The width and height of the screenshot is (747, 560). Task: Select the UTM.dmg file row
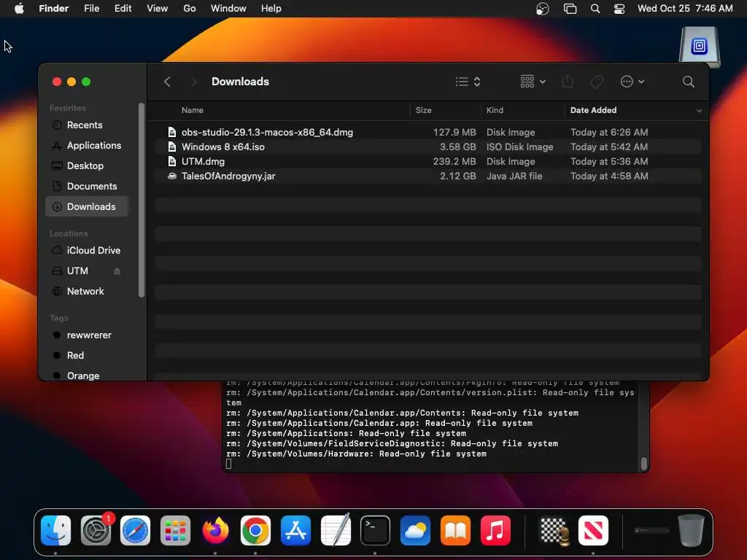(x=427, y=162)
